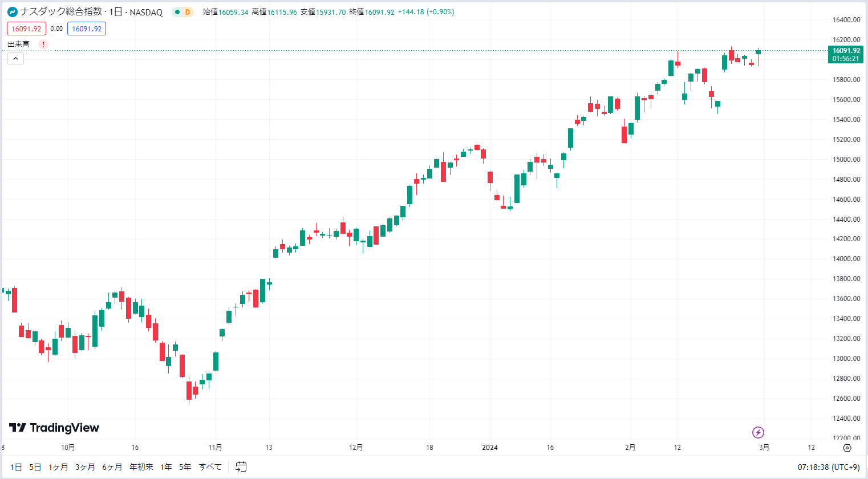Screen dimensions: 868x479
Task: Click the 始値 16059.34 open value
Action: tap(225, 12)
